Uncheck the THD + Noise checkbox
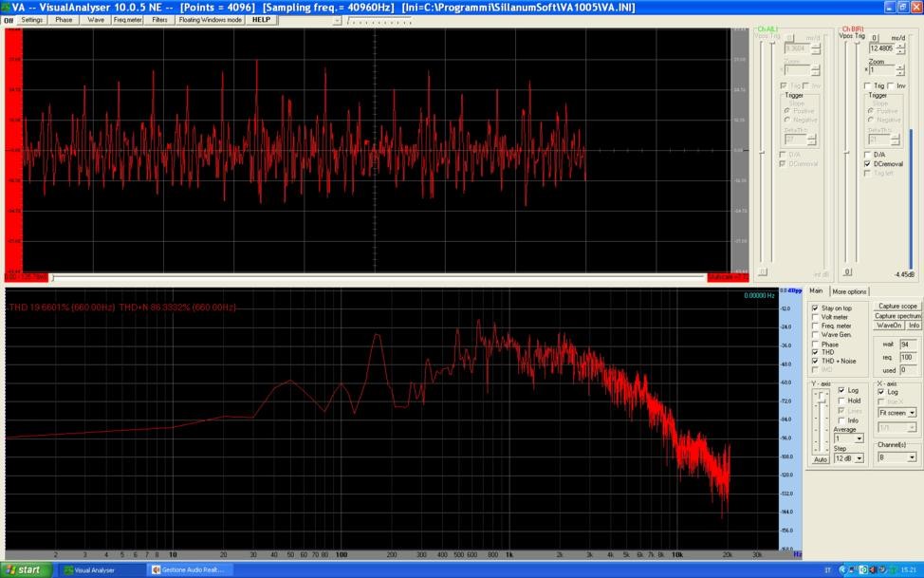Viewport: 924px width, 578px height. (815, 361)
